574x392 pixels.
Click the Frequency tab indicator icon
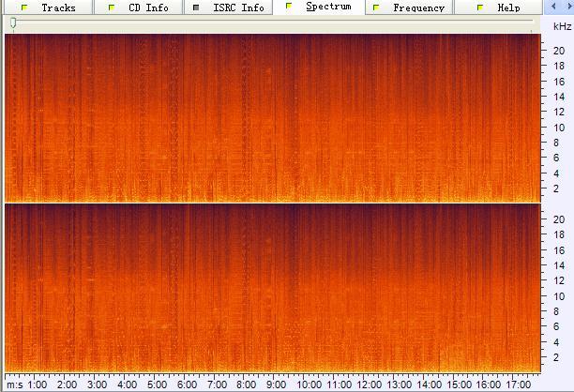(376, 8)
